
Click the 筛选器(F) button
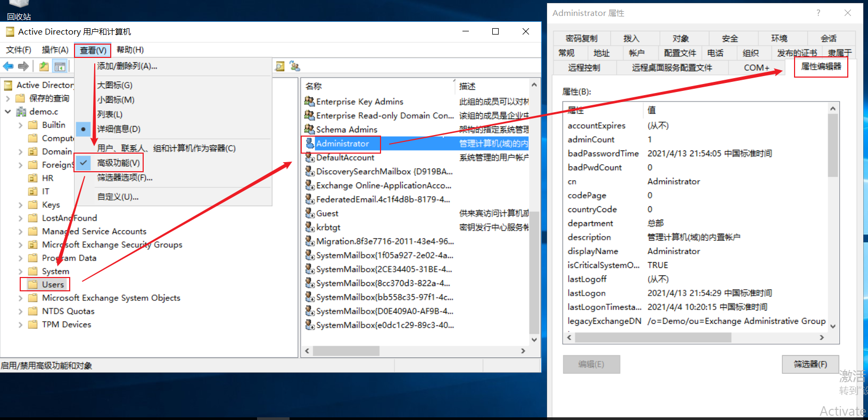(x=810, y=364)
